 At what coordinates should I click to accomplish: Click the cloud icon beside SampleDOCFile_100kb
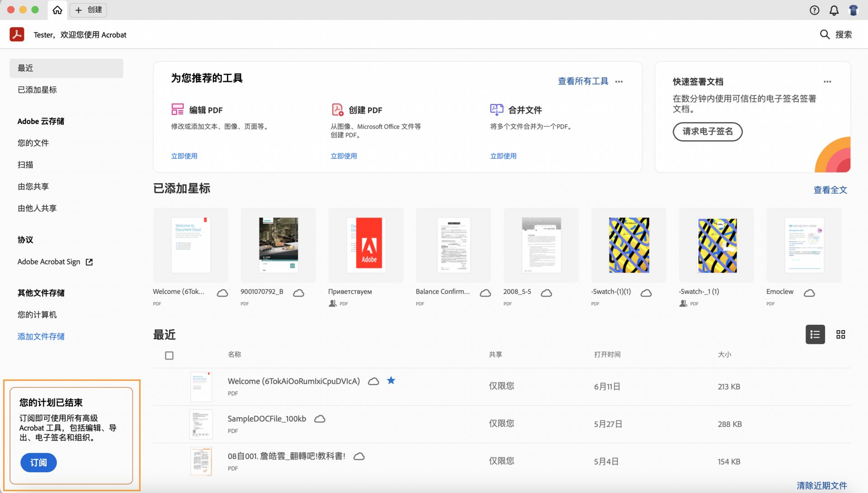(320, 419)
